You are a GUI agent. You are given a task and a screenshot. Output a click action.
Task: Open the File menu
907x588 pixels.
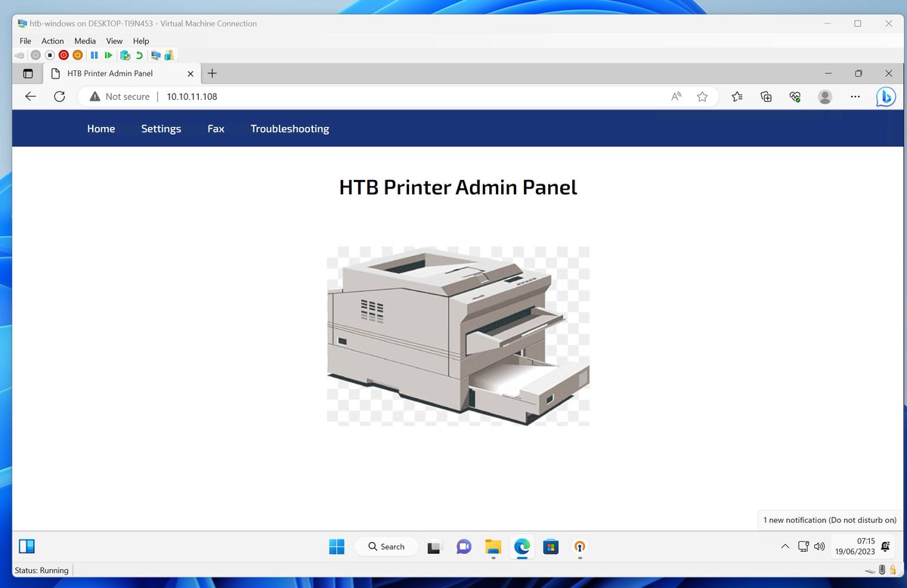click(25, 41)
